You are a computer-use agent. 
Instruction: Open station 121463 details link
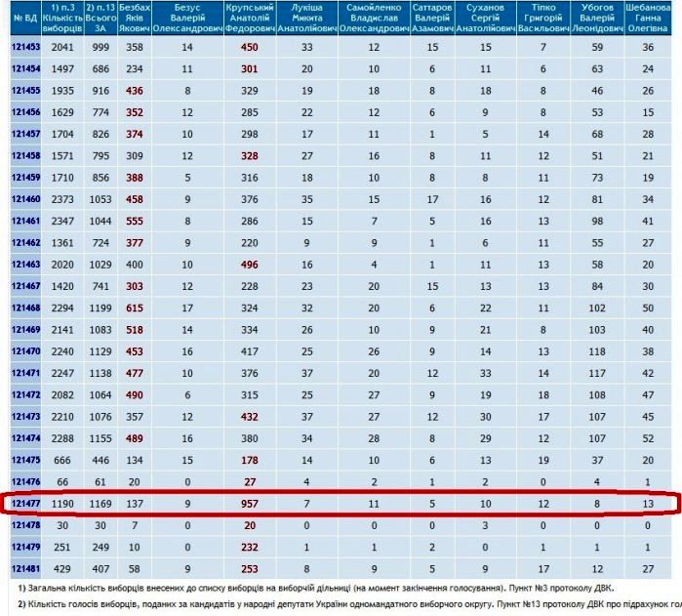point(25,265)
